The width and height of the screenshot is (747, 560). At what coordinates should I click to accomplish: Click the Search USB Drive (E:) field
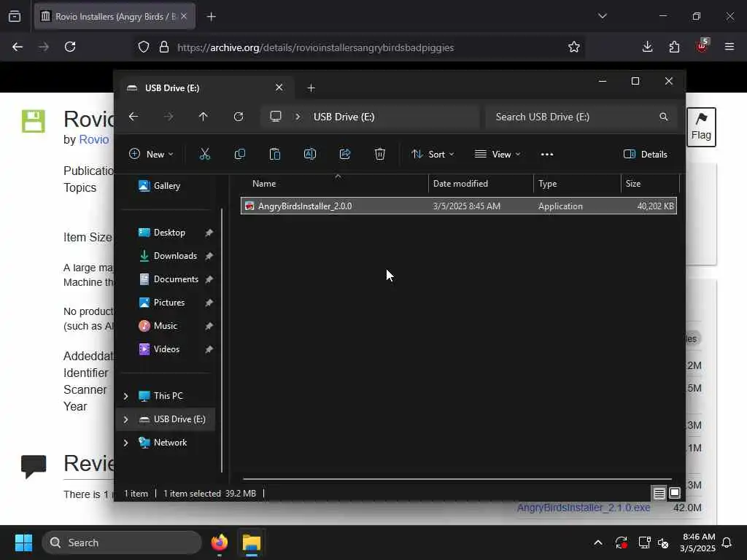(581, 117)
